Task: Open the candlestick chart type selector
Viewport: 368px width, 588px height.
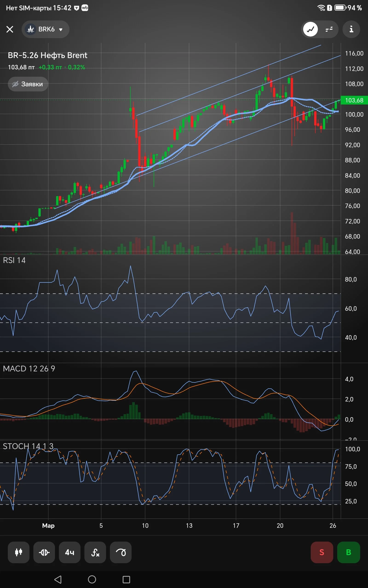Action: pyautogui.click(x=18, y=552)
